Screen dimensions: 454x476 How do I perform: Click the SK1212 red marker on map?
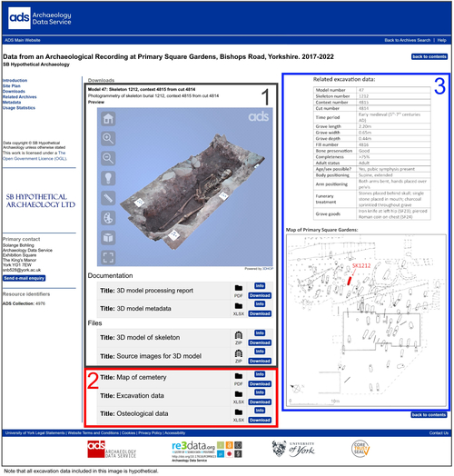coord(350,281)
